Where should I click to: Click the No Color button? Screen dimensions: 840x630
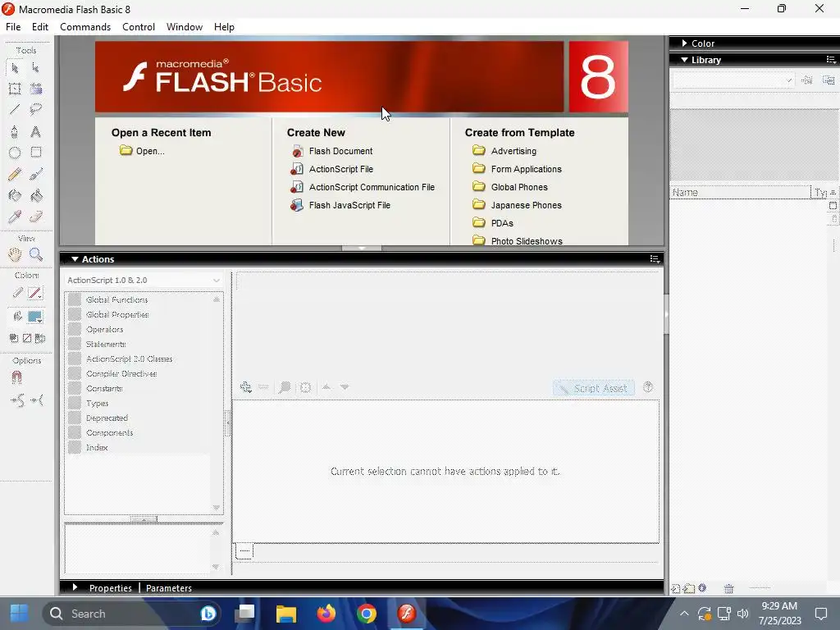(x=27, y=338)
